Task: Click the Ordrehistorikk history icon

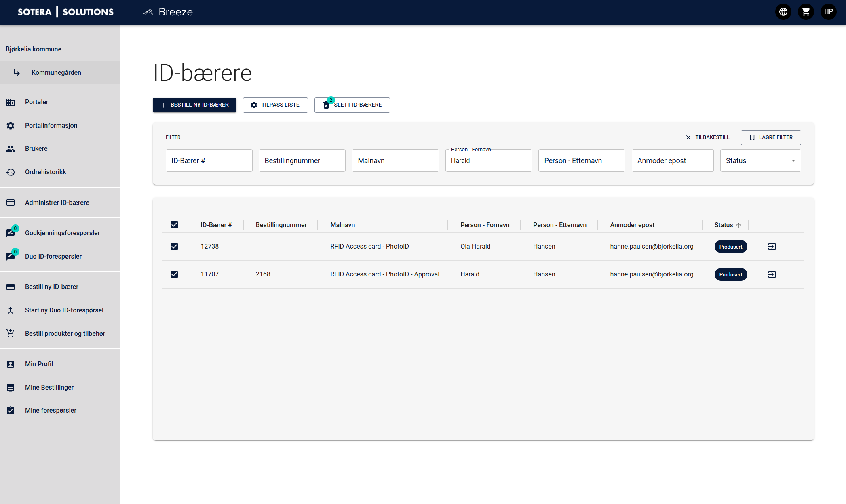Action: pyautogui.click(x=11, y=172)
